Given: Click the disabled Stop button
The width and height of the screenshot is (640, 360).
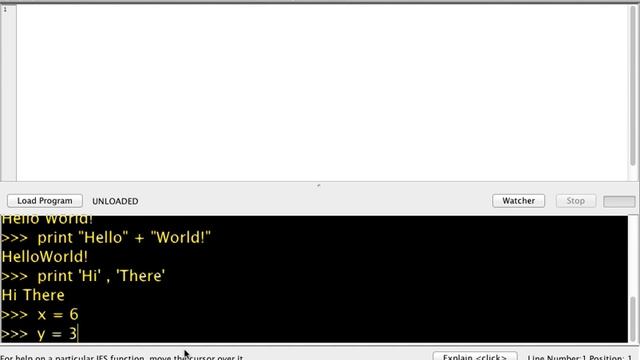Looking at the screenshot, I should tap(576, 201).
